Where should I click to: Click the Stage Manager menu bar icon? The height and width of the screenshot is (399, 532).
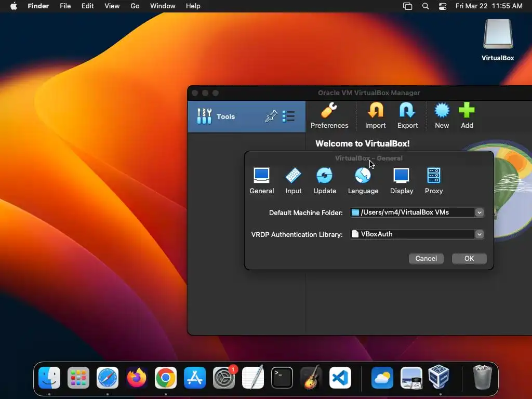click(407, 6)
